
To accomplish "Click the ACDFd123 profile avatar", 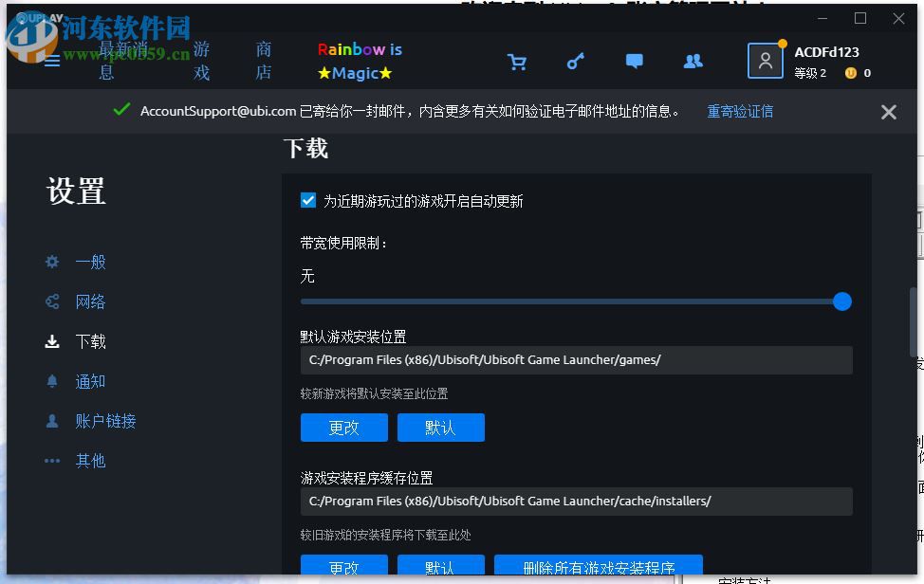I will tap(766, 61).
